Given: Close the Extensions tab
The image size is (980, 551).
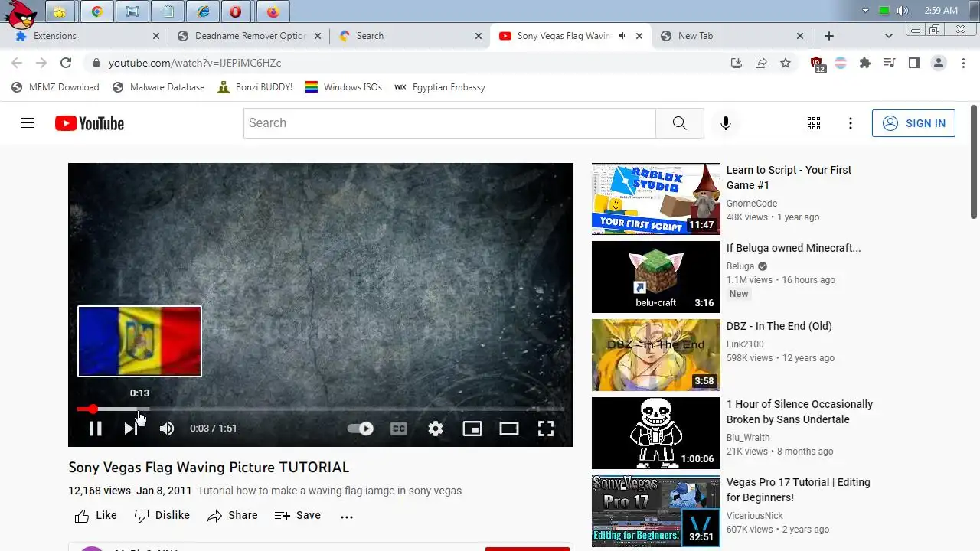Looking at the screenshot, I should [x=156, y=36].
